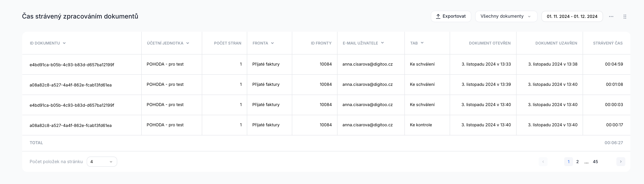Click queue ID 10084 in the 00:00:03 row

[325, 105]
